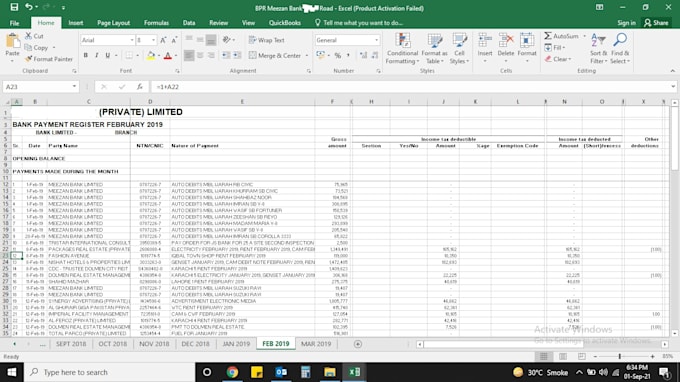The height and width of the screenshot is (382, 680).
Task: Click the Save icon in title bar
Action: coord(14,7)
